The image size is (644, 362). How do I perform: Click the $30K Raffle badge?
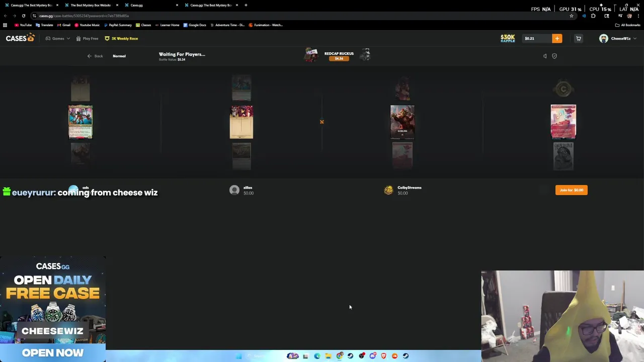[x=508, y=38]
